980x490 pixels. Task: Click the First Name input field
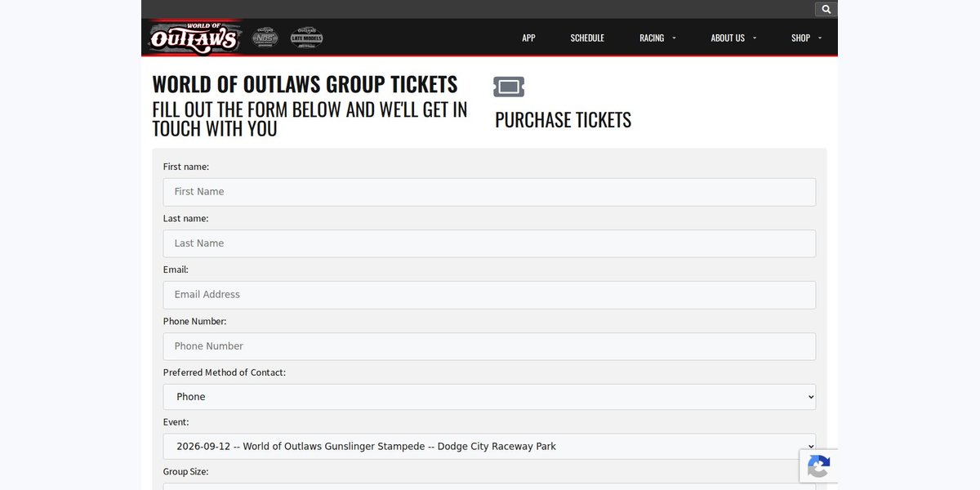pos(489,192)
